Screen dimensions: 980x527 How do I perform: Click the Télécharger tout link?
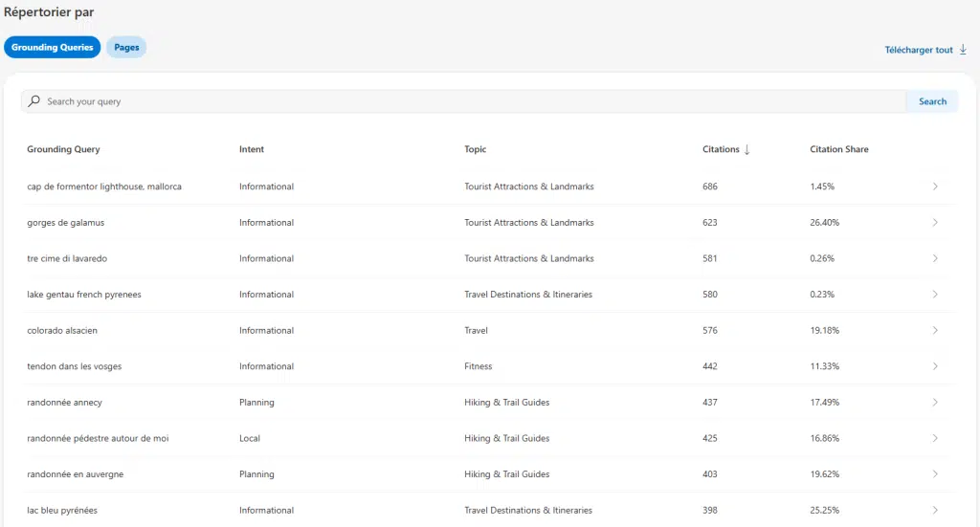[919, 50]
